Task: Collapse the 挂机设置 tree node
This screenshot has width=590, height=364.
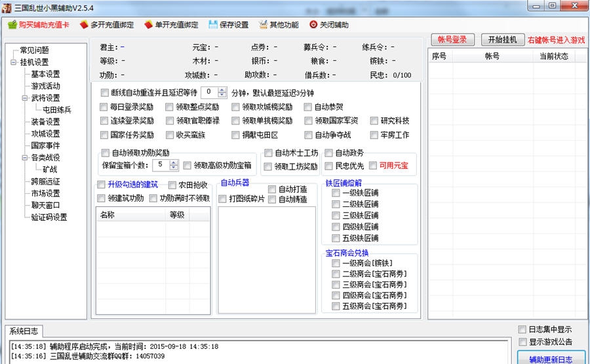Action: pyautogui.click(x=14, y=62)
